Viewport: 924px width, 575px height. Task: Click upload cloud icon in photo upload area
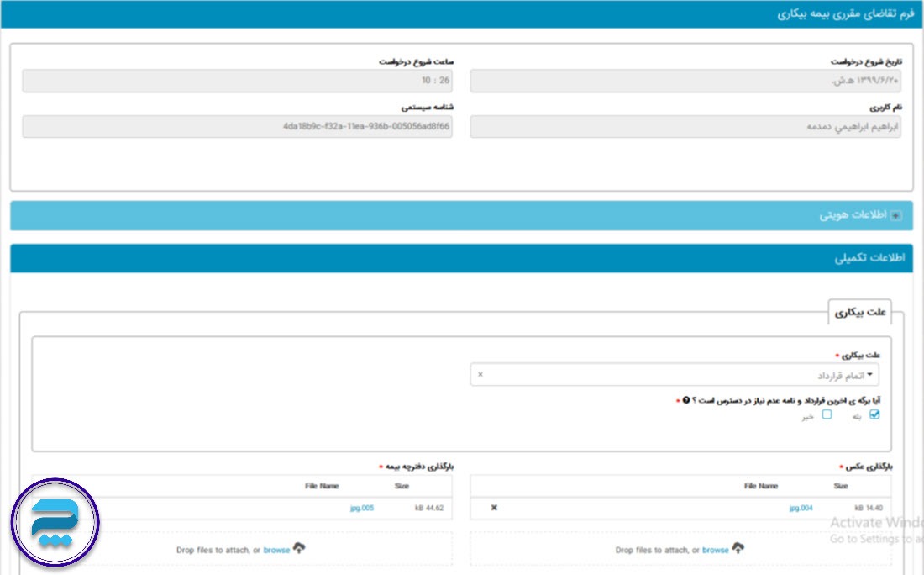738,549
